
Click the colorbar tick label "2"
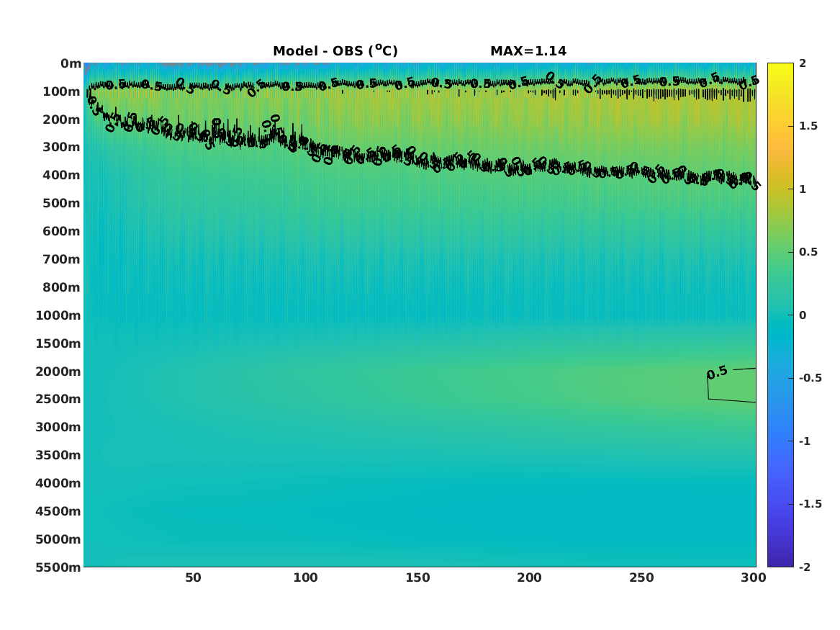[x=803, y=63]
